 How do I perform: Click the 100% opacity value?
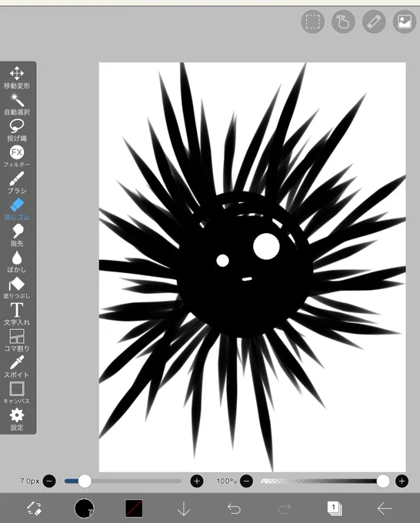(x=226, y=481)
